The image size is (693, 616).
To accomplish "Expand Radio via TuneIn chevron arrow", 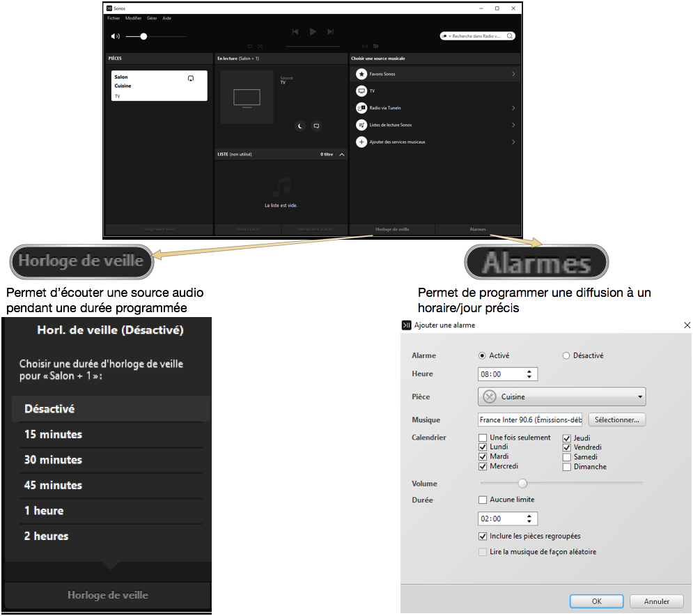I will pos(513,108).
